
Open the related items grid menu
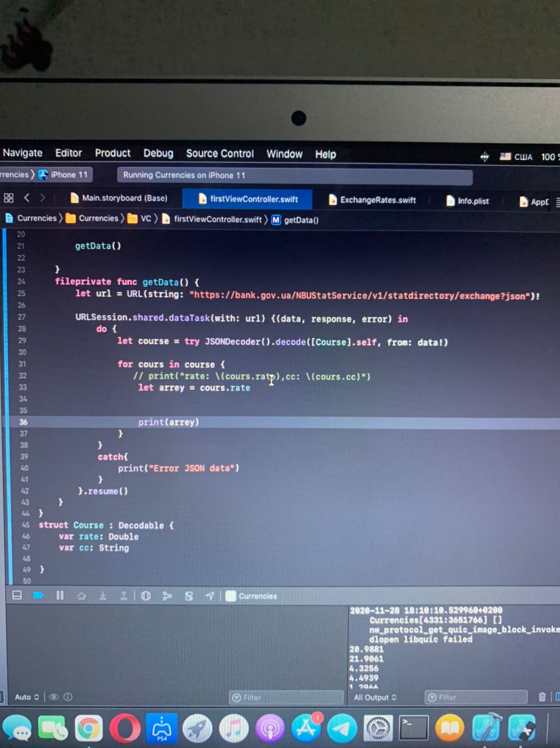[x=9, y=198]
